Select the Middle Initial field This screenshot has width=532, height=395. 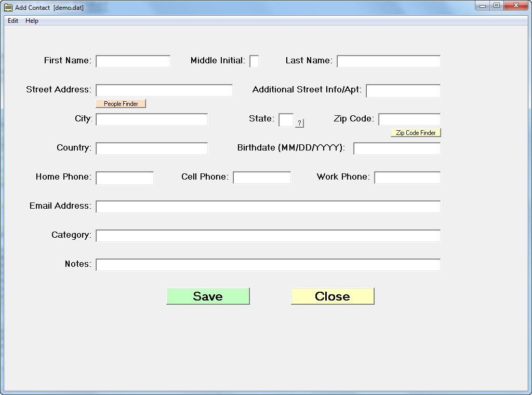[254, 61]
